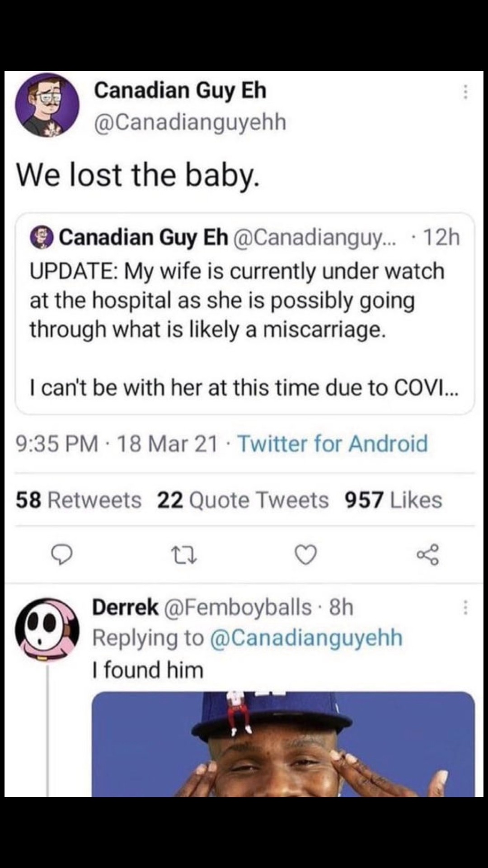Tap the reply speech bubble icon
Image resolution: width=488 pixels, height=868 pixels.
pos(61,555)
